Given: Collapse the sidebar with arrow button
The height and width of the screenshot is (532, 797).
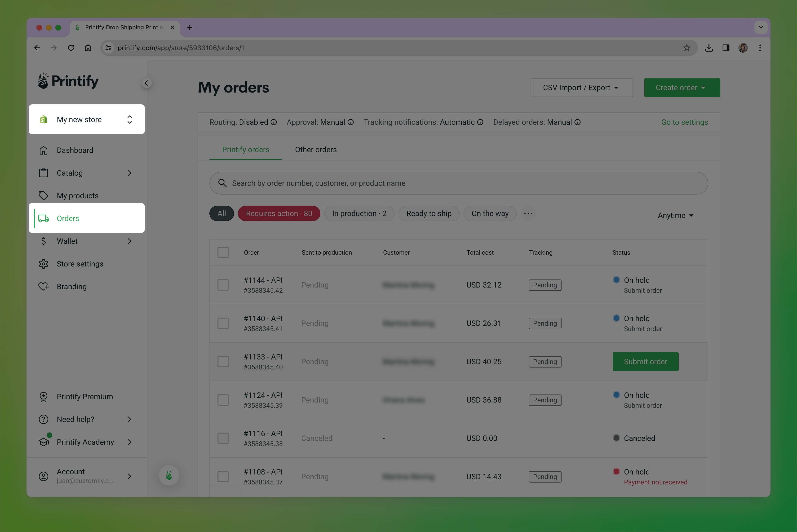Looking at the screenshot, I should point(146,83).
